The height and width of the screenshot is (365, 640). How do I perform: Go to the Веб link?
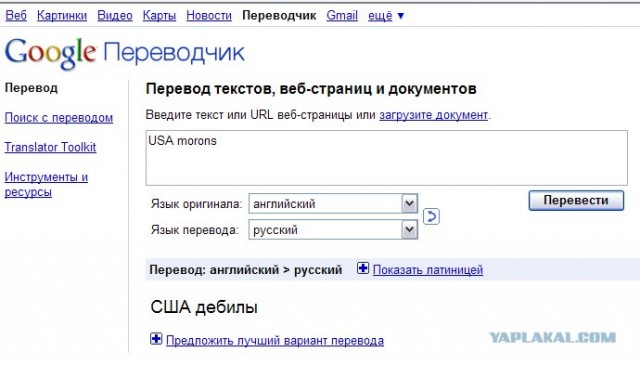pos(16,16)
